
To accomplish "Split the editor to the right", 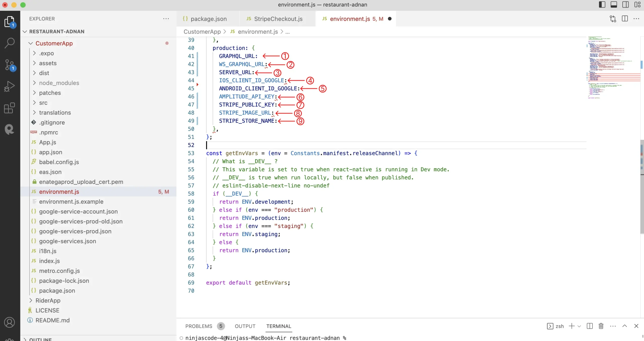I will 625,19.
